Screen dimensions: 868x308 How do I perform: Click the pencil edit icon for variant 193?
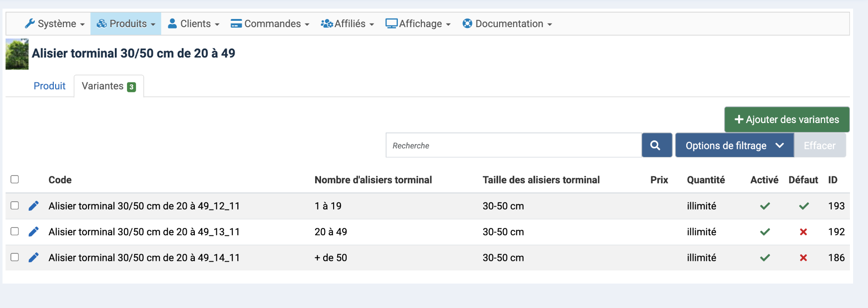tap(33, 206)
